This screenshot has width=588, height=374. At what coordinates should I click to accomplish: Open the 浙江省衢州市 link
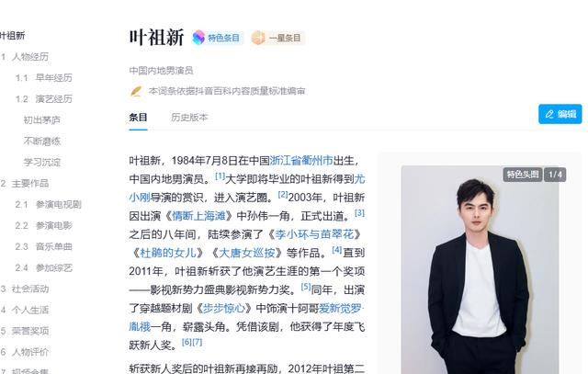pyautogui.click(x=301, y=161)
